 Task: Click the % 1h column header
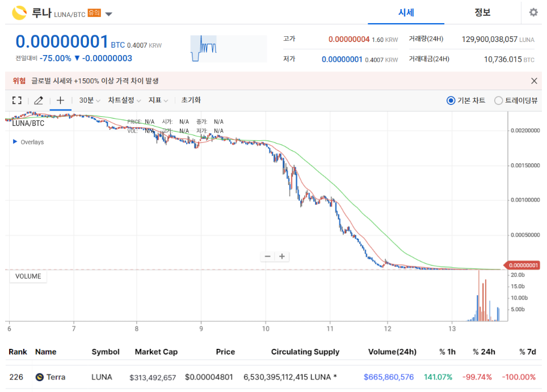coord(447,352)
